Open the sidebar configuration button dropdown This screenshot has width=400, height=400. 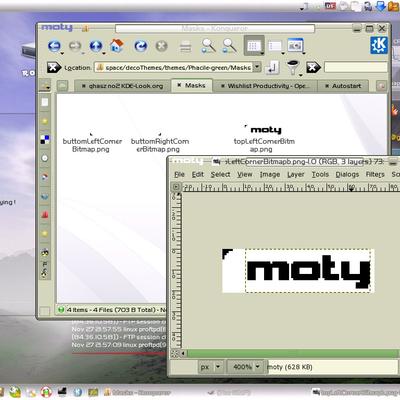point(45,86)
